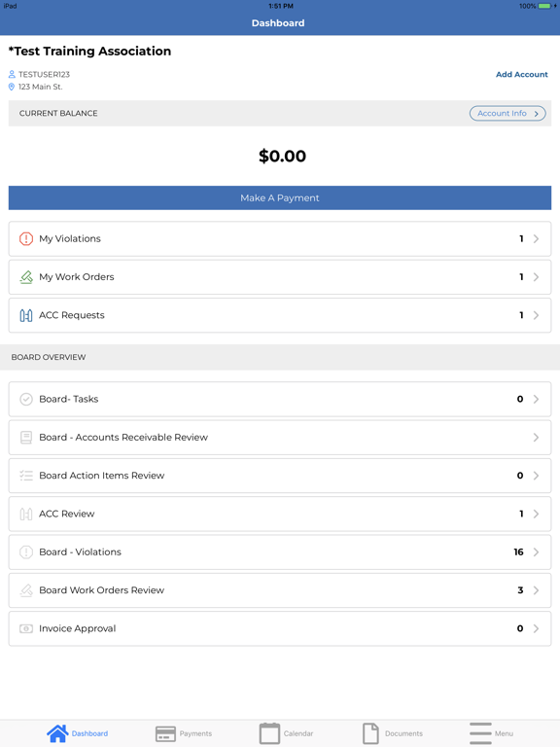This screenshot has height=747, width=560.
Task: Open Board Work Orders Review label
Action: 101,590
